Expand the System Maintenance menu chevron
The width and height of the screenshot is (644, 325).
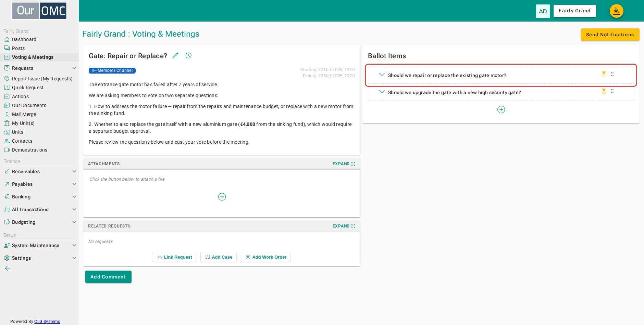point(74,245)
